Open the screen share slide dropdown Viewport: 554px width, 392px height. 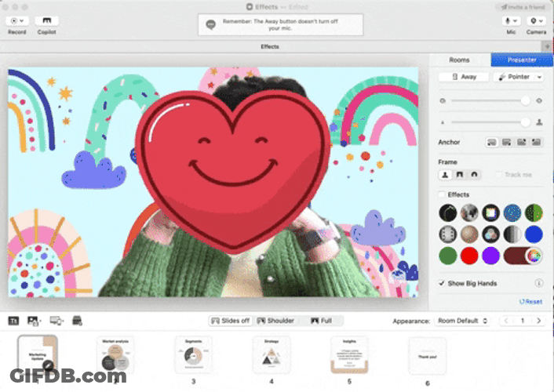point(56,321)
